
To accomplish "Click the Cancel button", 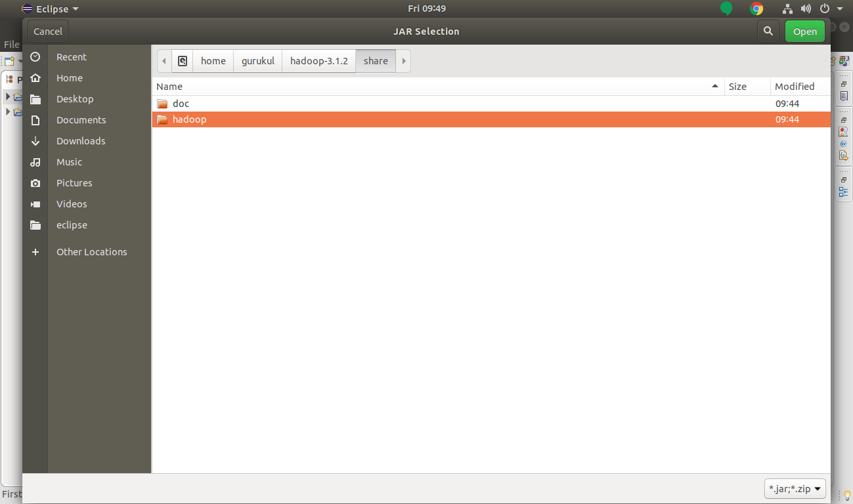I will click(48, 31).
